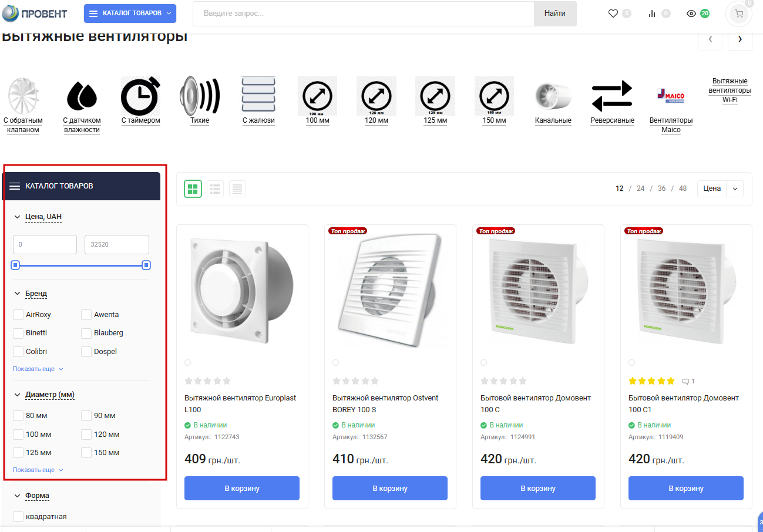
Task: Select the humidity sensor category icon
Action: [82, 97]
